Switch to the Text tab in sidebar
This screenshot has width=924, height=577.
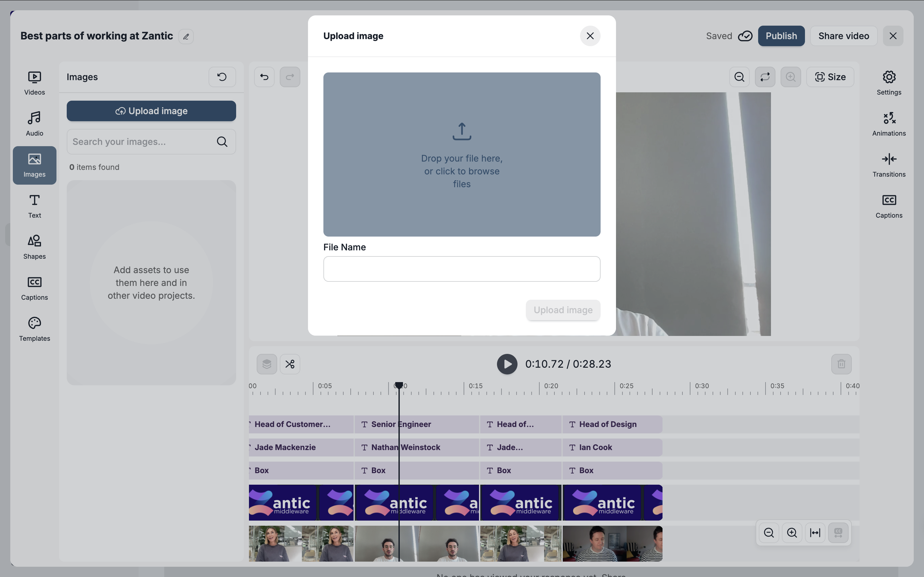[x=34, y=206]
